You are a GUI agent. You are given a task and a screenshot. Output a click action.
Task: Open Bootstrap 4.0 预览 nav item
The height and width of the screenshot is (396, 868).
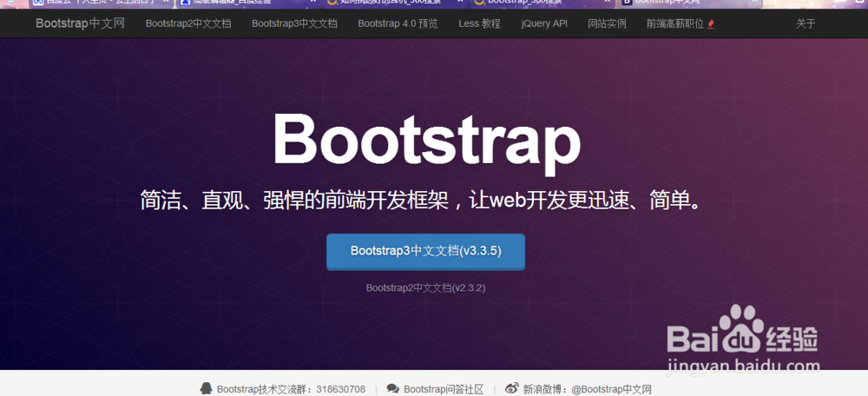click(398, 23)
